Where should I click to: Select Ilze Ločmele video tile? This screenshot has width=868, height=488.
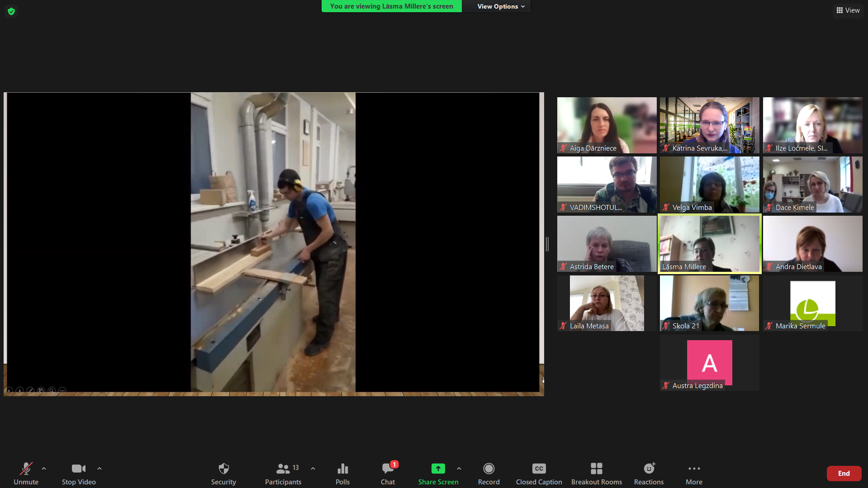click(812, 125)
